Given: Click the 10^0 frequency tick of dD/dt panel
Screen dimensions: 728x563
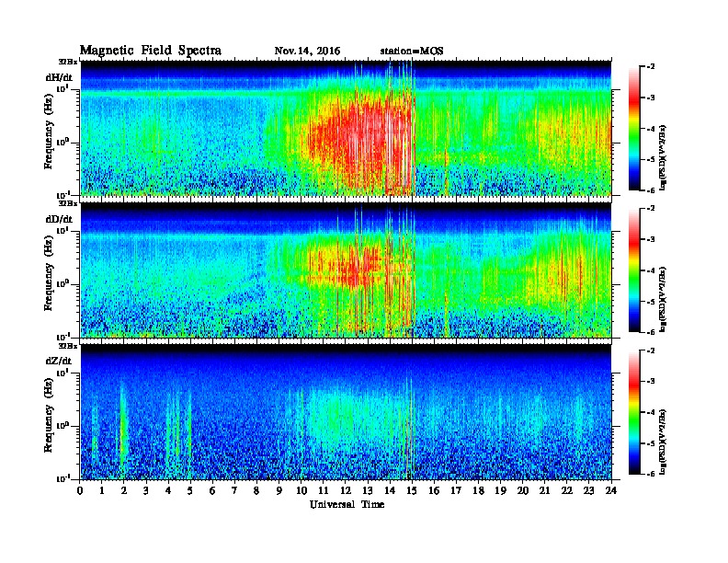Looking at the screenshot, I should [63, 283].
